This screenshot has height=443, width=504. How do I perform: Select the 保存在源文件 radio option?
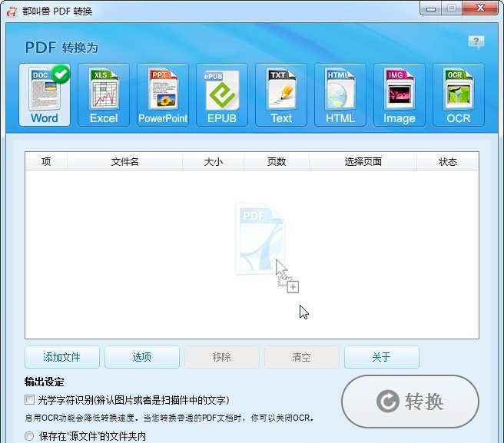(30, 436)
